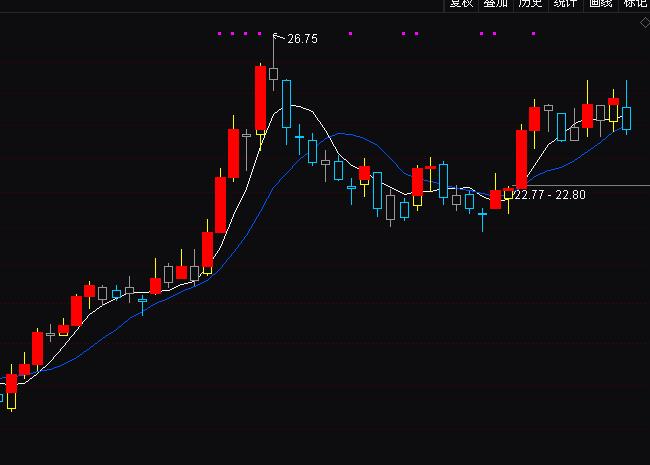Click the small marker left of the 22.77 label
Image resolution: width=650 pixels, height=465 pixels.
click(509, 192)
